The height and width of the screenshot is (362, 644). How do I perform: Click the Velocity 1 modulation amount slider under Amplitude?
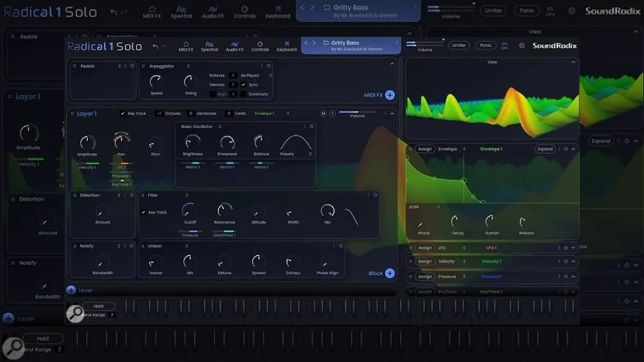[87, 163]
